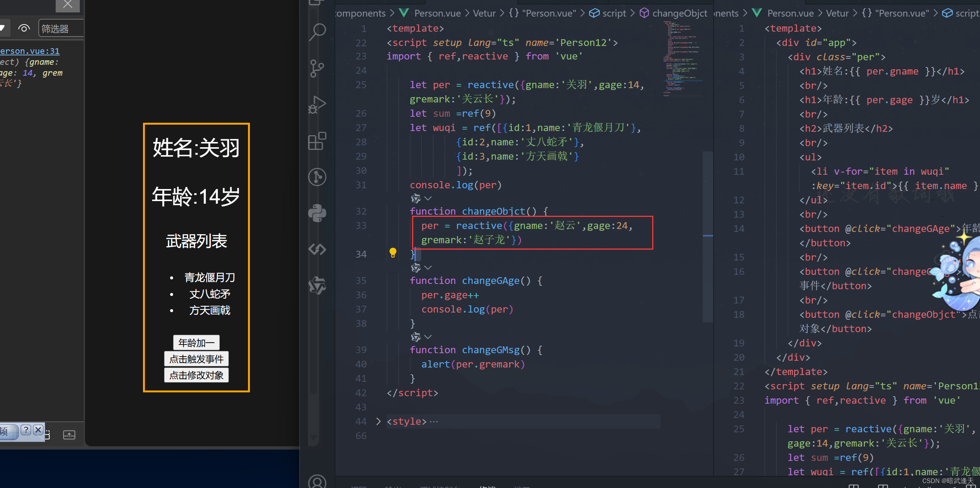The height and width of the screenshot is (488, 980).
Task: Expand the folded style block at line 44
Action: (378, 421)
